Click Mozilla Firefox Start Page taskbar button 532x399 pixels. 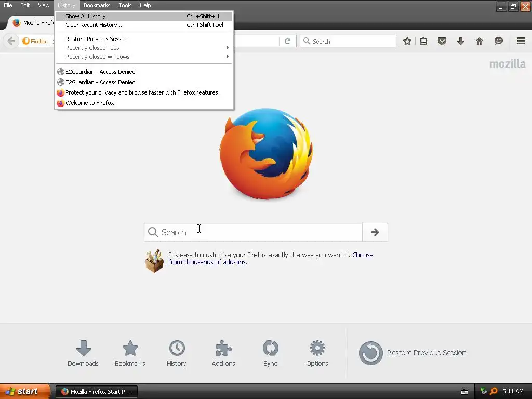coord(96,392)
